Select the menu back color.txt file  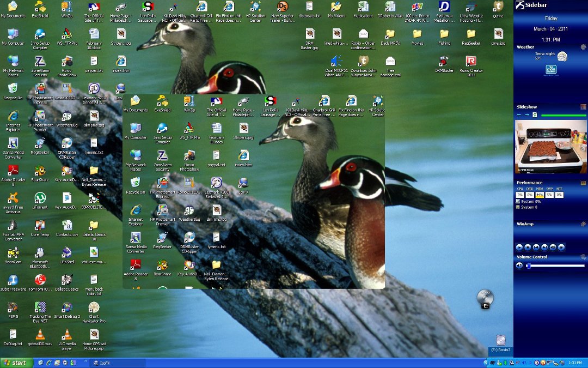tap(94, 280)
